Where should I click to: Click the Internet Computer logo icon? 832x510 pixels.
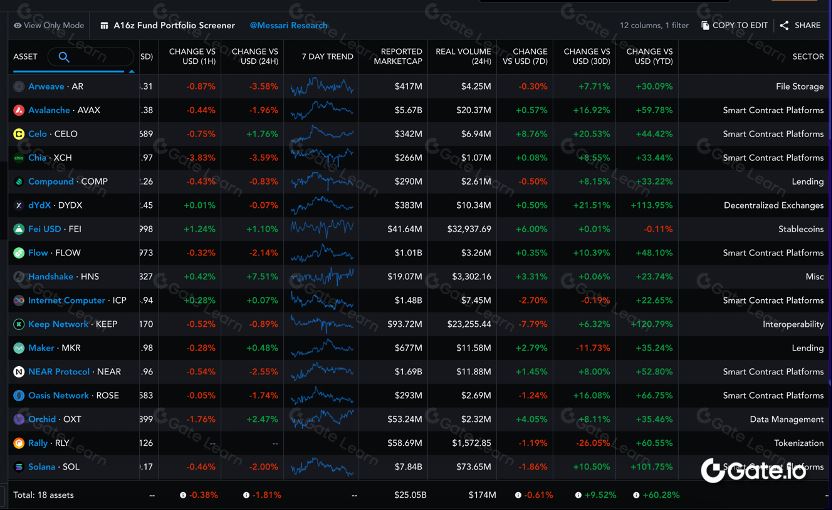[x=19, y=300]
